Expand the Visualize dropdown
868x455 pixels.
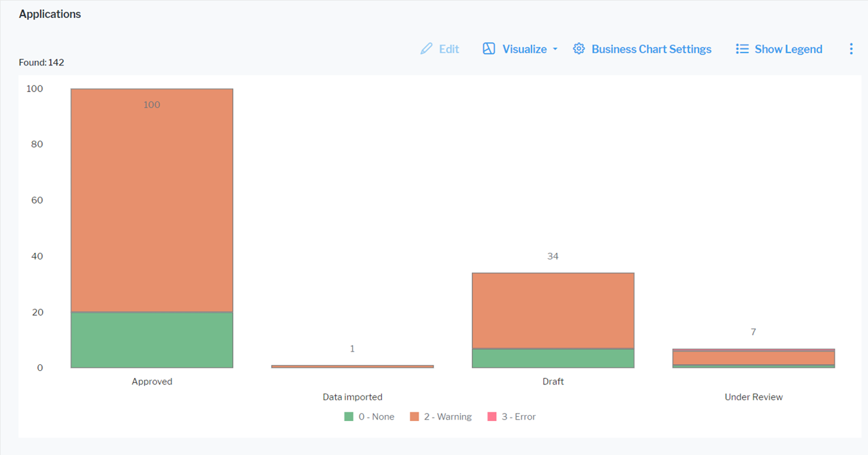(555, 49)
